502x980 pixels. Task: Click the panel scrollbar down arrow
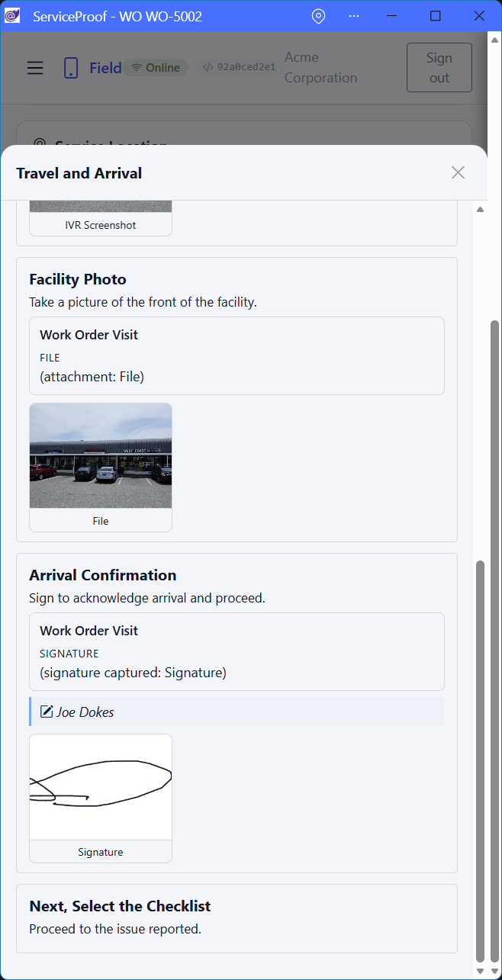481,970
